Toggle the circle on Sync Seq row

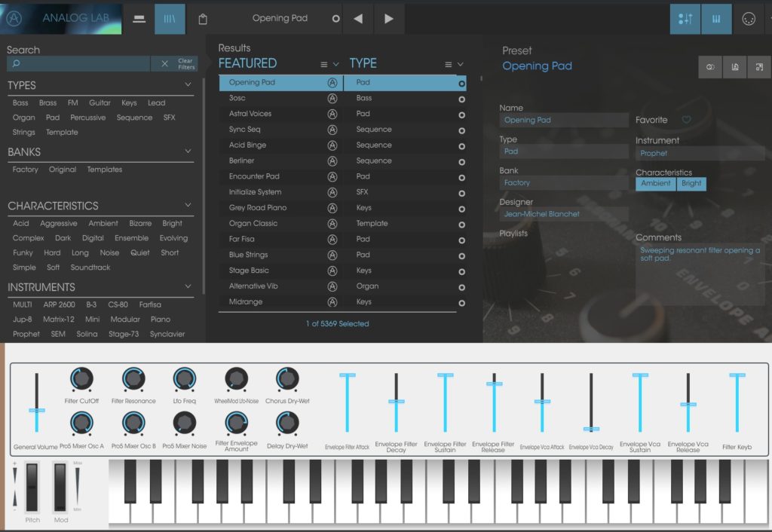[462, 131]
